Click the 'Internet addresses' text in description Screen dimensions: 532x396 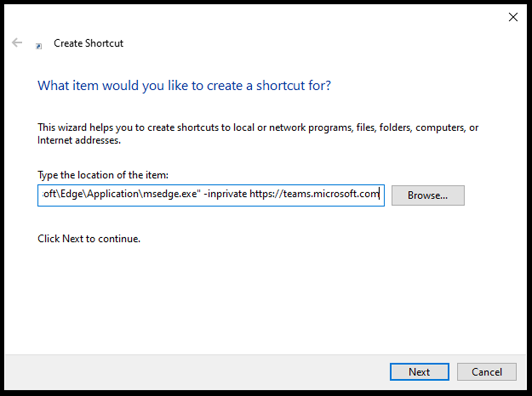78,140
